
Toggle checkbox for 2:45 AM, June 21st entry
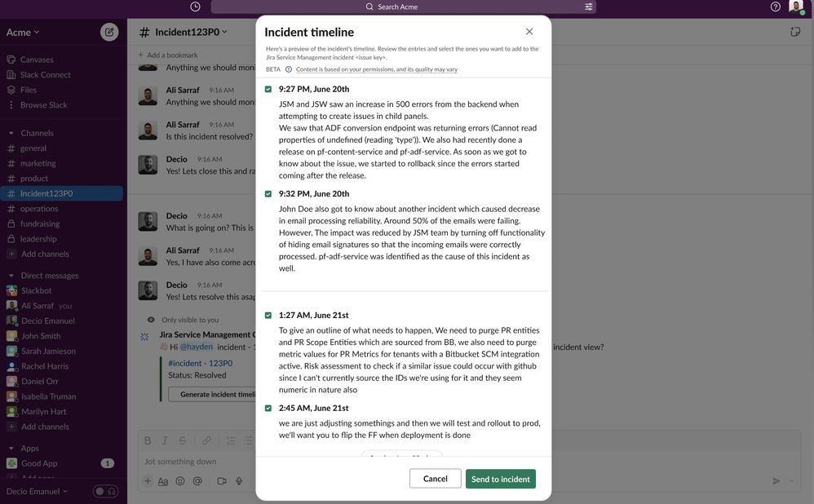pyautogui.click(x=268, y=409)
